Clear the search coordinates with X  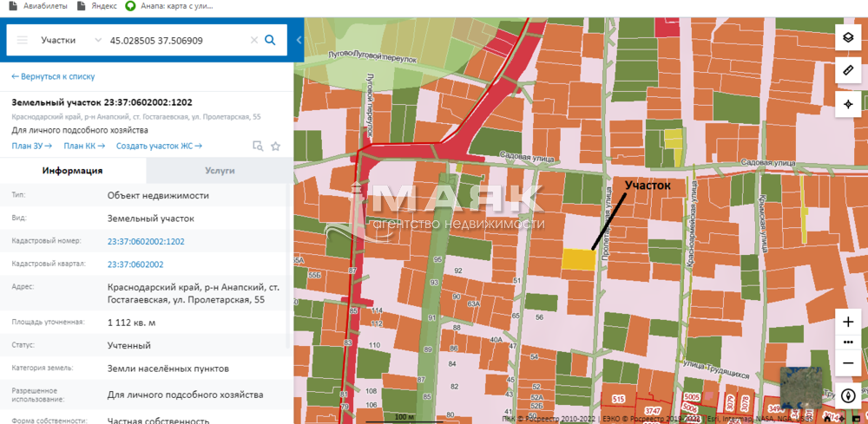[254, 40]
